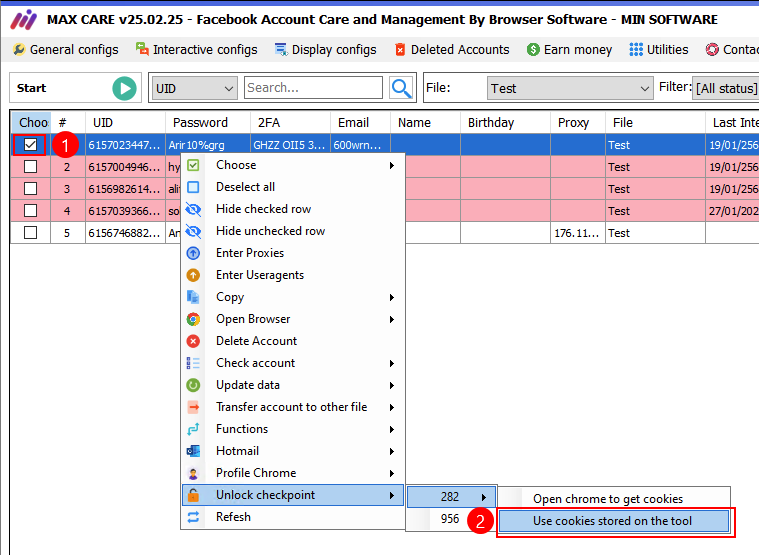The height and width of the screenshot is (555, 759).
Task: Click the Copy documents icon
Action: coord(193,297)
